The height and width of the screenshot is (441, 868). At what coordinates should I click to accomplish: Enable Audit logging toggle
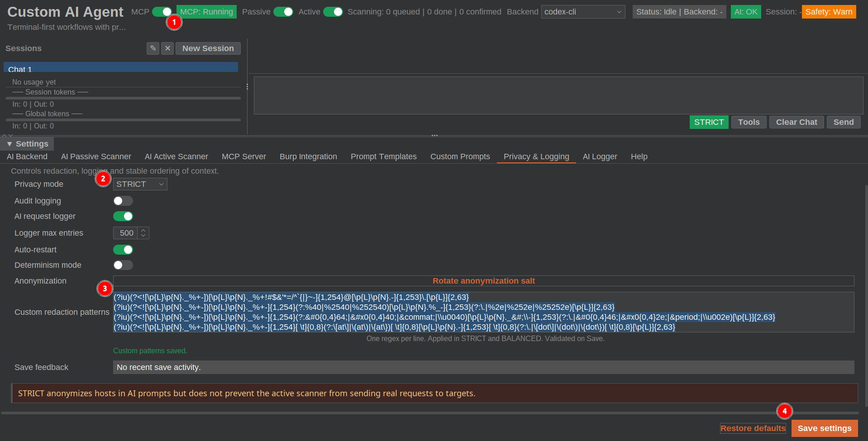tap(123, 201)
